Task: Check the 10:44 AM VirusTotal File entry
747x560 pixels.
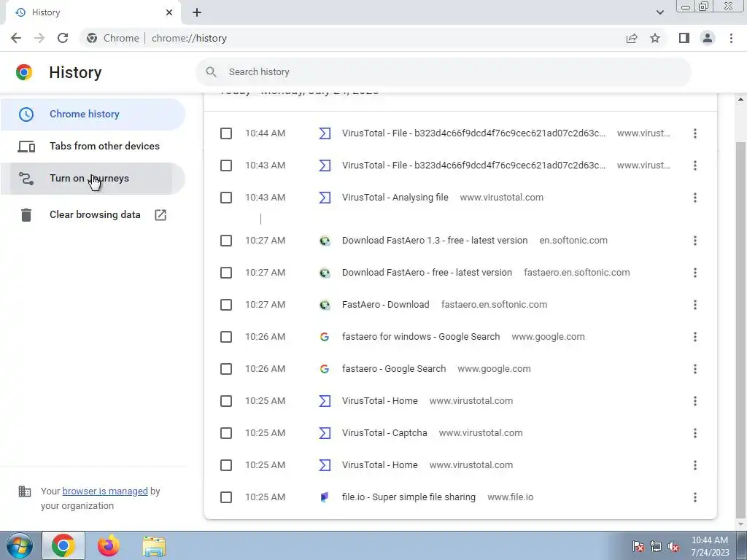Action: tap(226, 133)
